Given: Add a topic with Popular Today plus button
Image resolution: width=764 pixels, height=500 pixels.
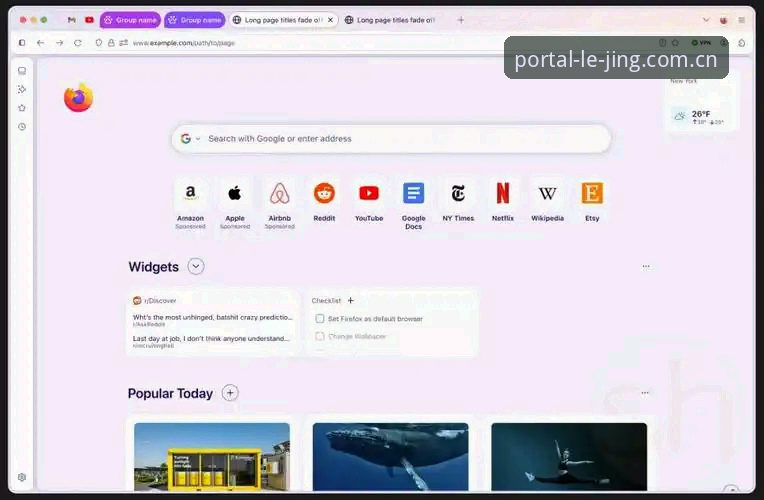Looking at the screenshot, I should tap(230, 393).
